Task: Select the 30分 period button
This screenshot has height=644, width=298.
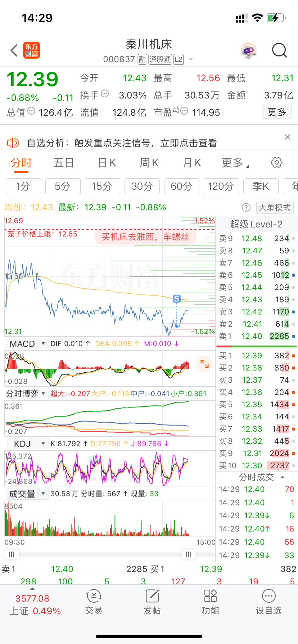Action: [x=142, y=186]
